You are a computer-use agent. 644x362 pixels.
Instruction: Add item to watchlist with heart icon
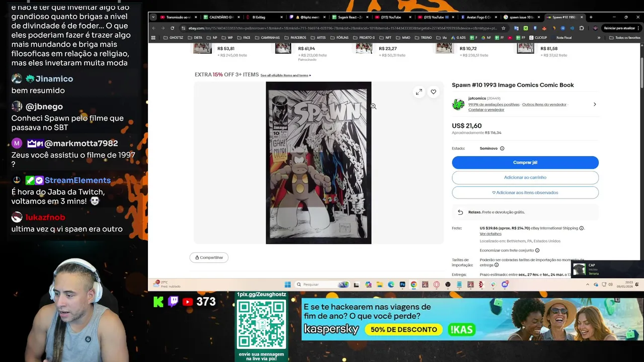coord(433,92)
